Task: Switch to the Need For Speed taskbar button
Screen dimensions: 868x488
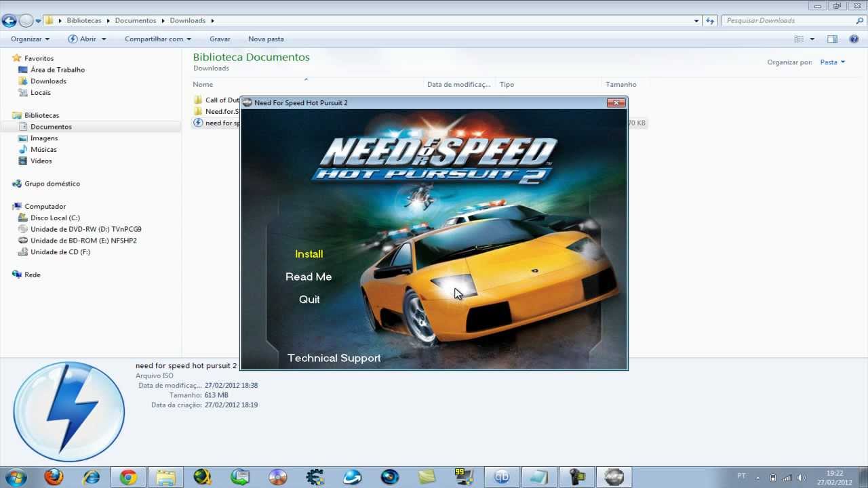Action: click(x=614, y=477)
